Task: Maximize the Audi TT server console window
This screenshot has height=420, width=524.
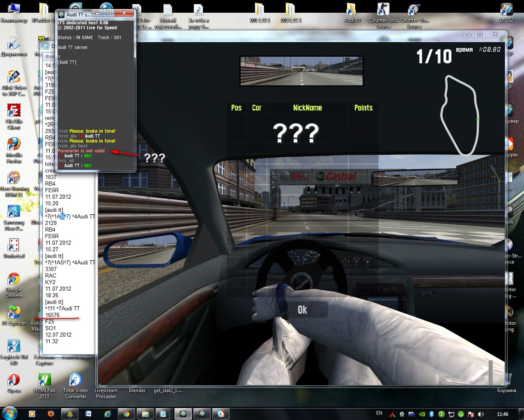Action: click(x=109, y=14)
